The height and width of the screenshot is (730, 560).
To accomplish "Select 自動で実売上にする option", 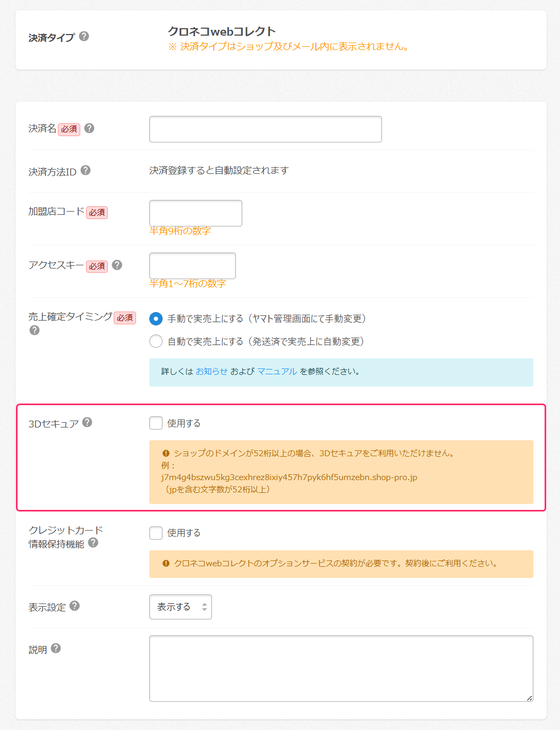I will 156,341.
